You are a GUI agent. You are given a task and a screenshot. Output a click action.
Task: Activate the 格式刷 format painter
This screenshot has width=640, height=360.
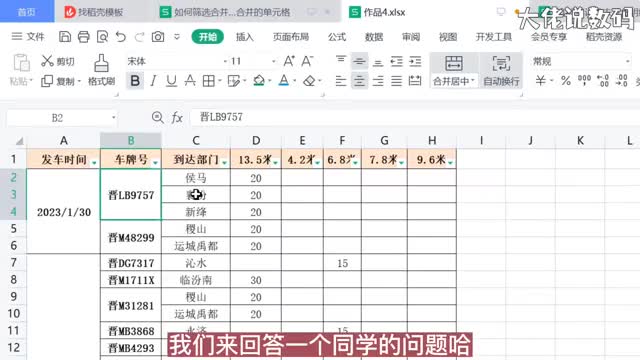click(x=101, y=70)
